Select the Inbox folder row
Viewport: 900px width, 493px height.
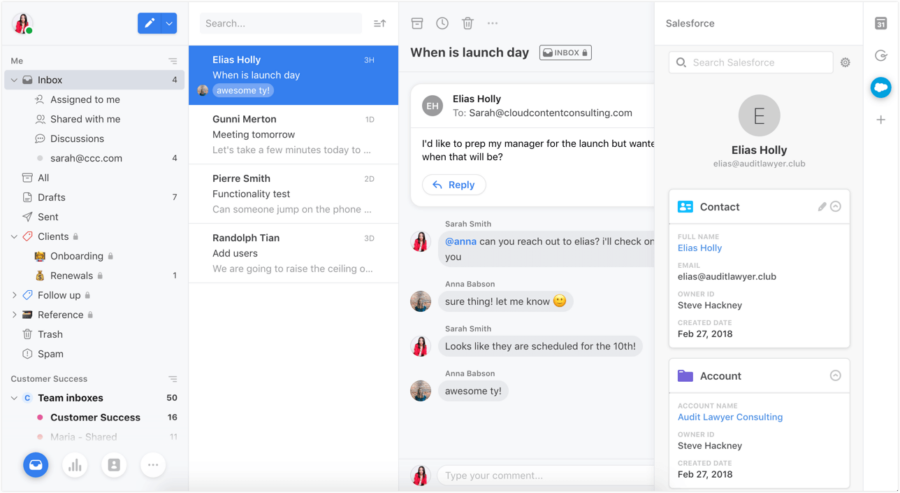click(95, 80)
